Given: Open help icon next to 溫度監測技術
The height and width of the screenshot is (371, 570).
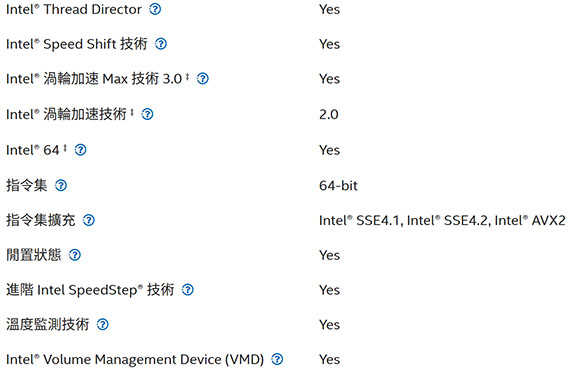Looking at the screenshot, I should (x=103, y=324).
